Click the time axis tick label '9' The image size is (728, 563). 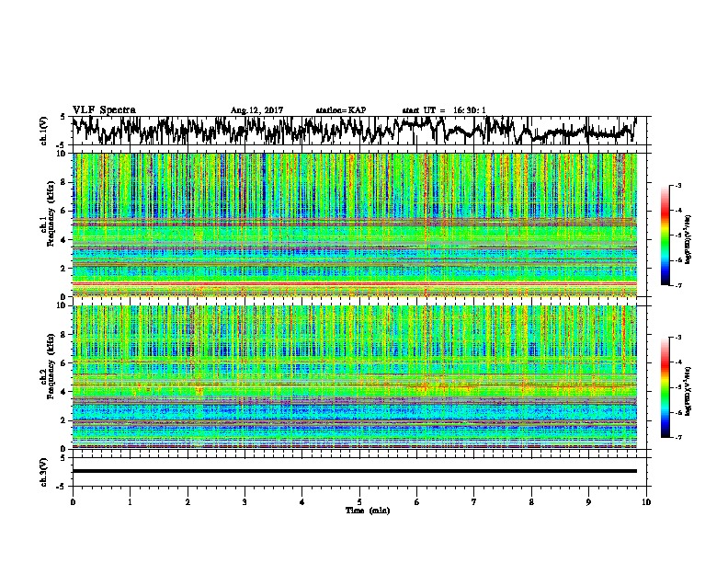tap(588, 502)
